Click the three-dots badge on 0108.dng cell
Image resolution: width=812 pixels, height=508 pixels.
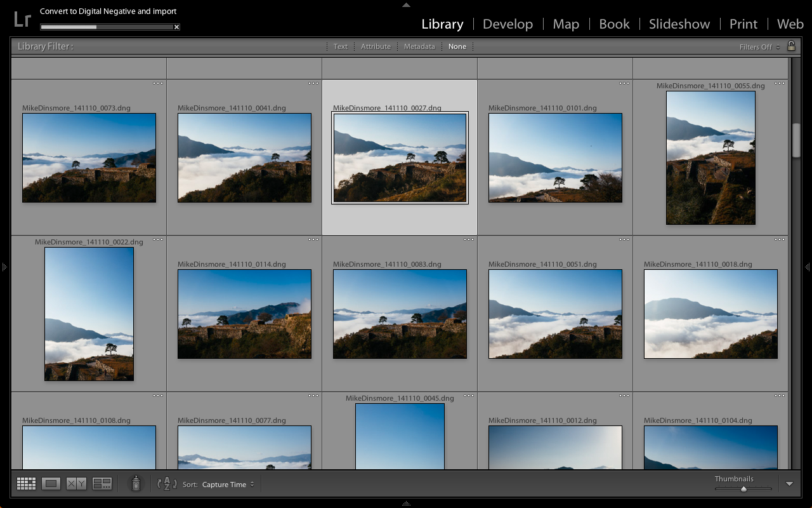pyautogui.click(x=158, y=396)
